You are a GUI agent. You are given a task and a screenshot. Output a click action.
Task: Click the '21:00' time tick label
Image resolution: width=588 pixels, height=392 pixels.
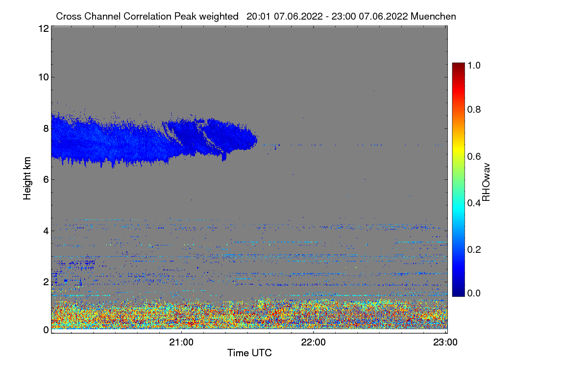pos(181,343)
